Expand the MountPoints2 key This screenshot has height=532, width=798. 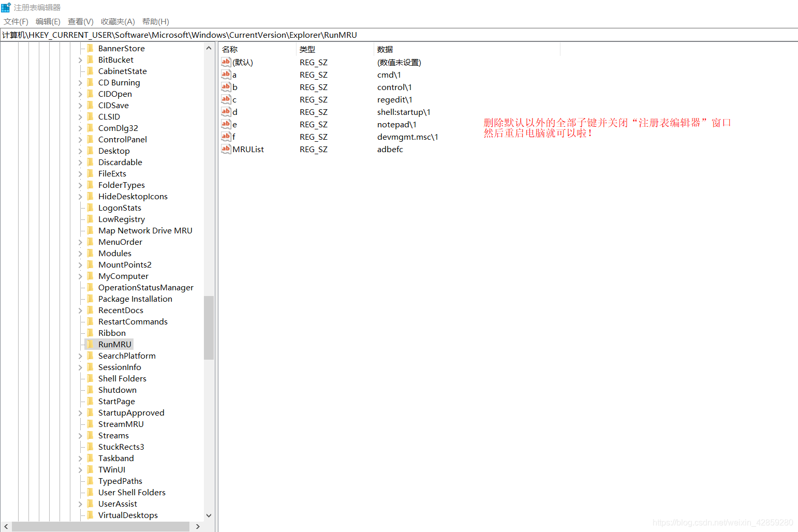pyautogui.click(x=80, y=265)
